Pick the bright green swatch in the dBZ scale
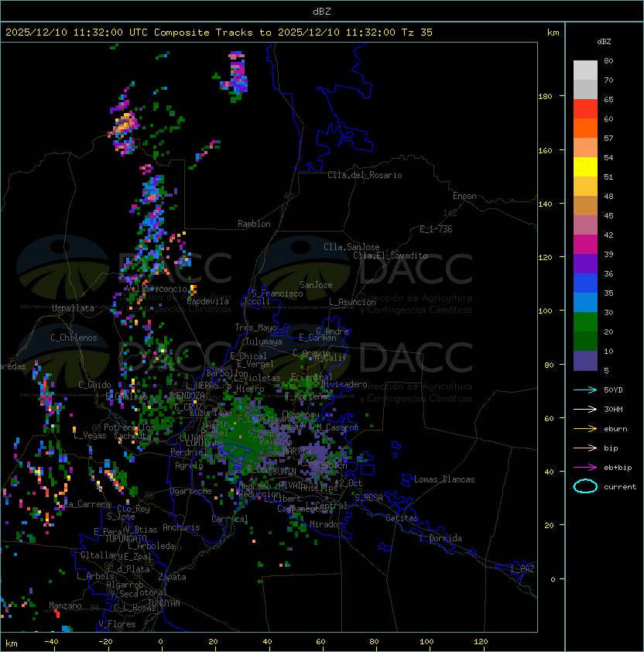The image size is (644, 652). pos(585,322)
